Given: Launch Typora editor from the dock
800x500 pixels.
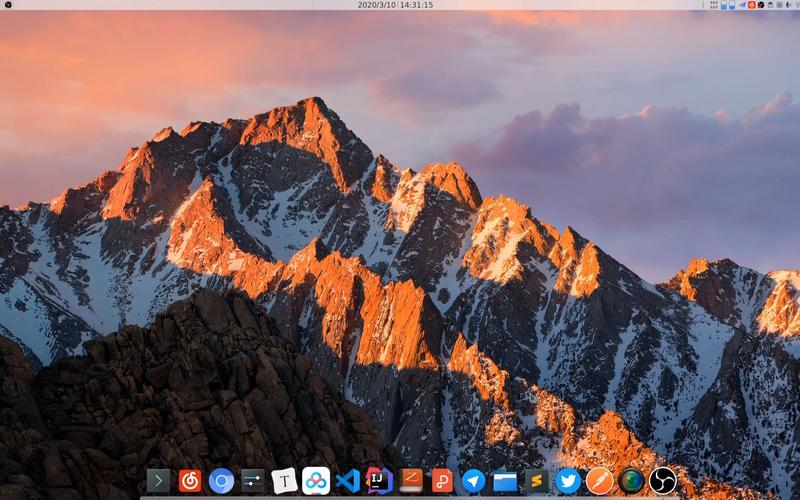Looking at the screenshot, I should 285,481.
